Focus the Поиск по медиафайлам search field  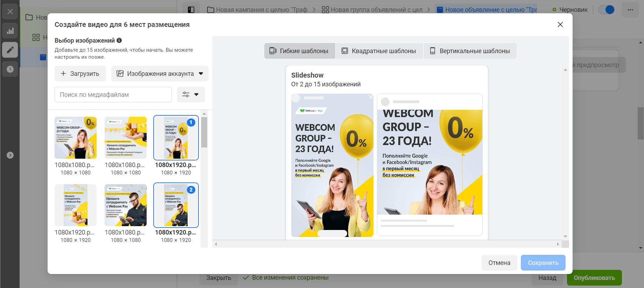point(113,95)
